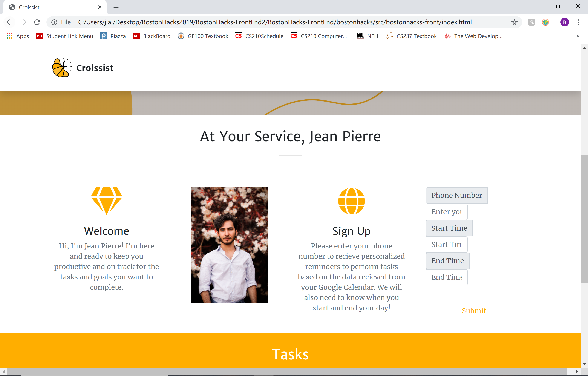
Task: Click the phone number input field
Action: (446, 212)
